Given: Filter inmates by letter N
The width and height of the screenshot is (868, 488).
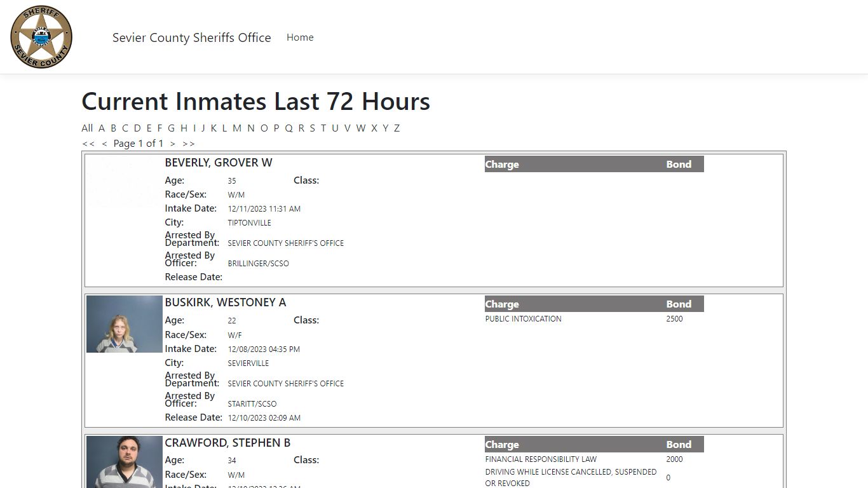Looking at the screenshot, I should pyautogui.click(x=251, y=128).
